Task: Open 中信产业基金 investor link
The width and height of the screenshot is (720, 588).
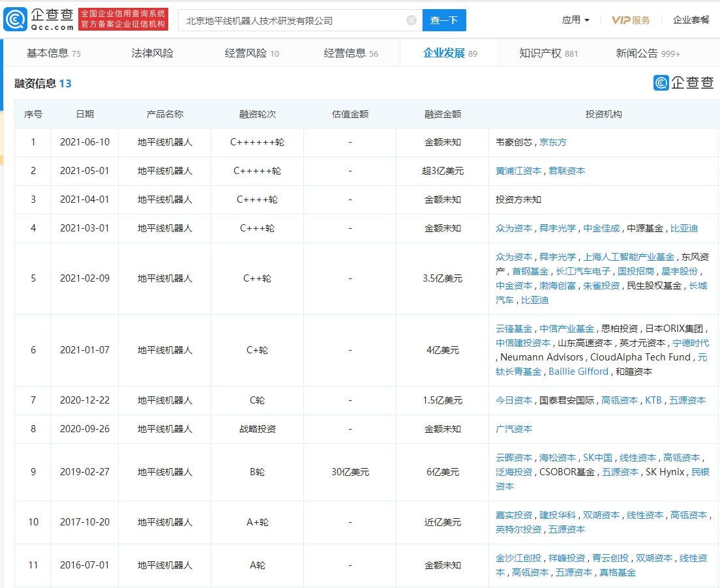Action: pyautogui.click(x=567, y=329)
